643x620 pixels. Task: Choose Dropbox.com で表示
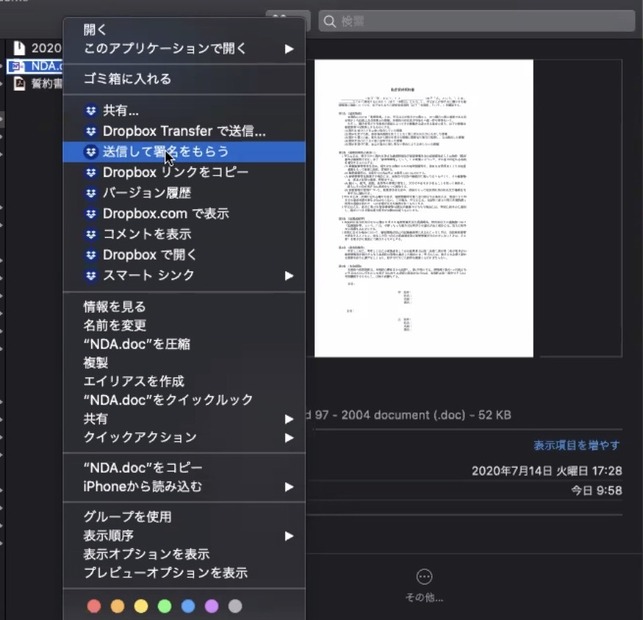point(184,214)
